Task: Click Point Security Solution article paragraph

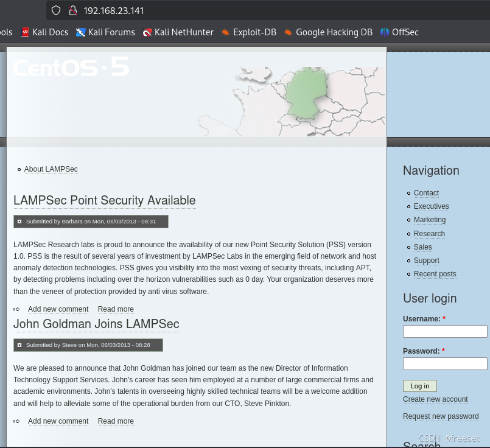Action: (x=195, y=268)
